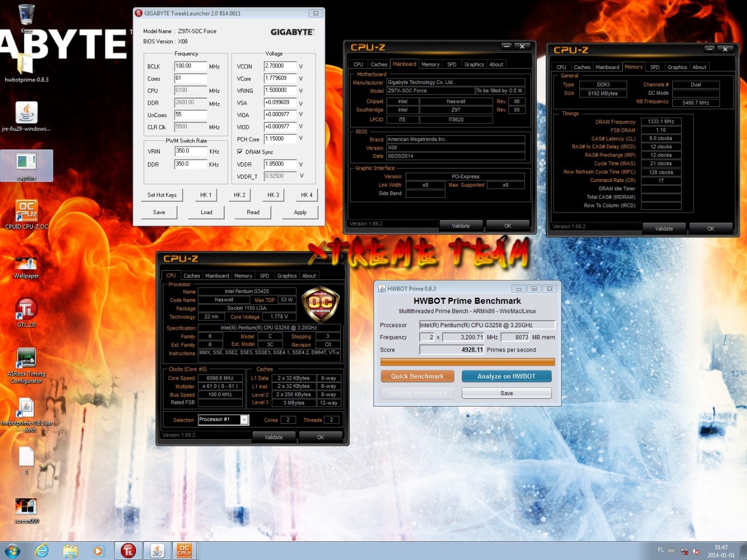747x560 pixels.
Task: Click the Save button in TweakLauncher
Action: [x=159, y=212]
